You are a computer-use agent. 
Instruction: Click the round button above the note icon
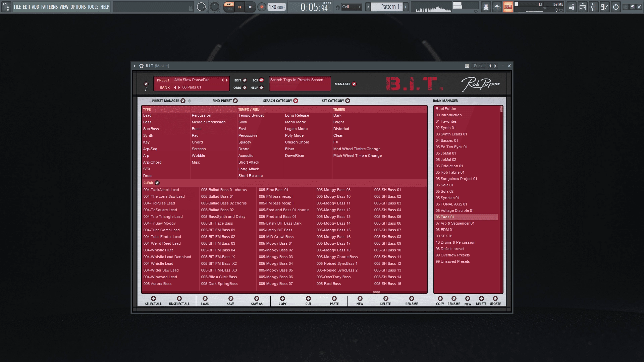146,84
